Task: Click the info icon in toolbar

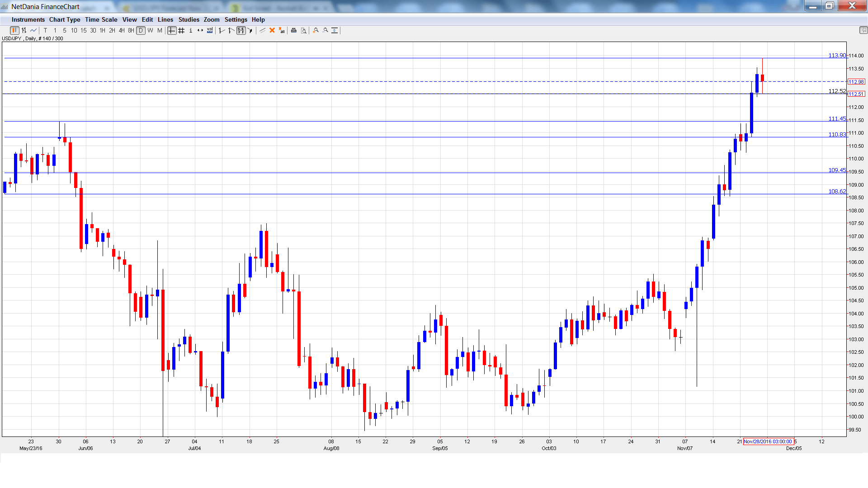Action: (x=191, y=30)
